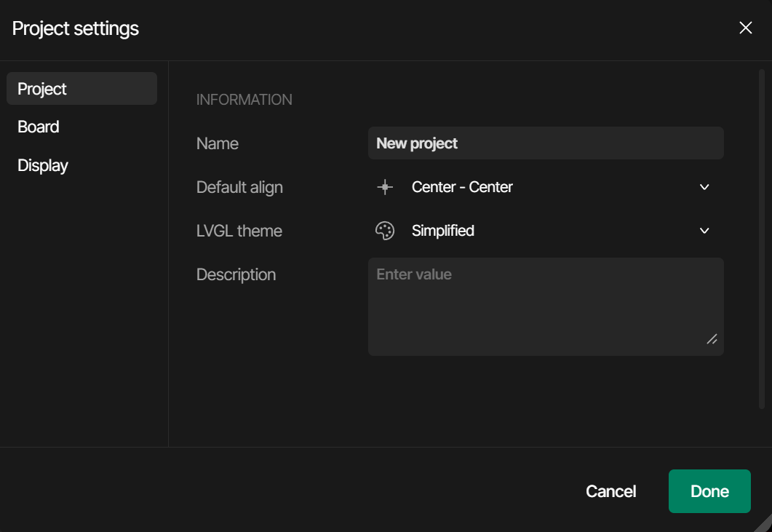Click the X to close Project settings
This screenshot has width=772, height=532.
click(x=745, y=28)
